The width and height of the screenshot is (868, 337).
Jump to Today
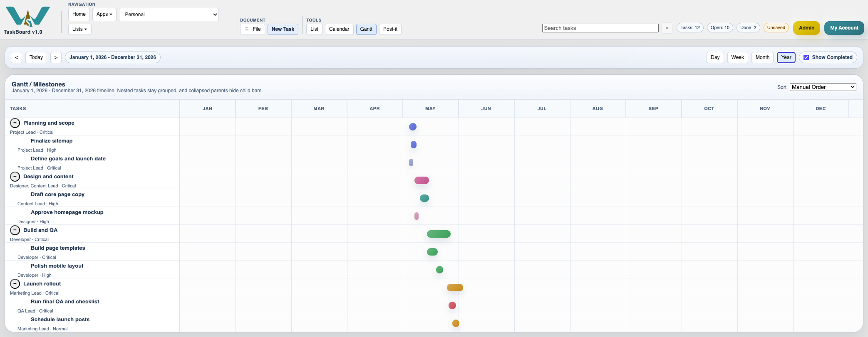click(x=36, y=57)
